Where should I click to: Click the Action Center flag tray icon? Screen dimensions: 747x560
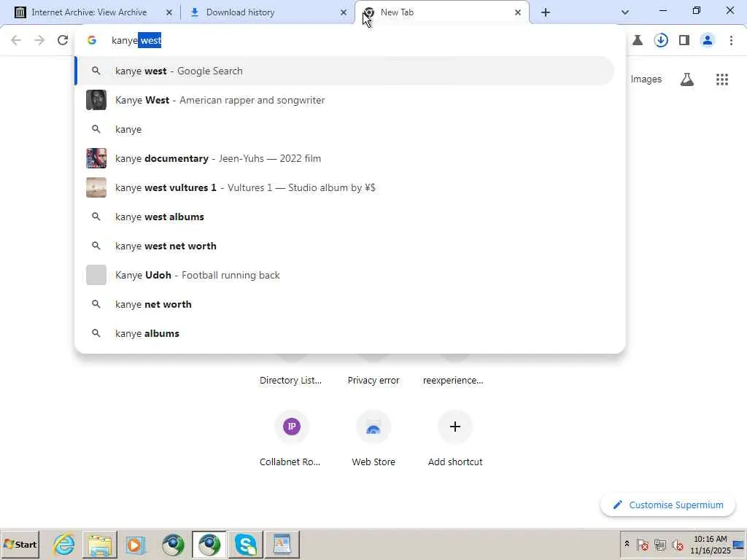pos(642,544)
